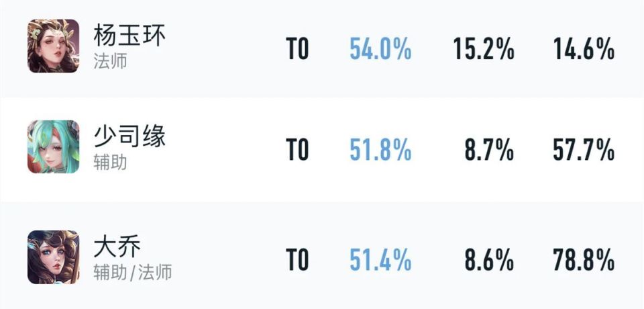Click 51.4% win rate value

point(380,259)
